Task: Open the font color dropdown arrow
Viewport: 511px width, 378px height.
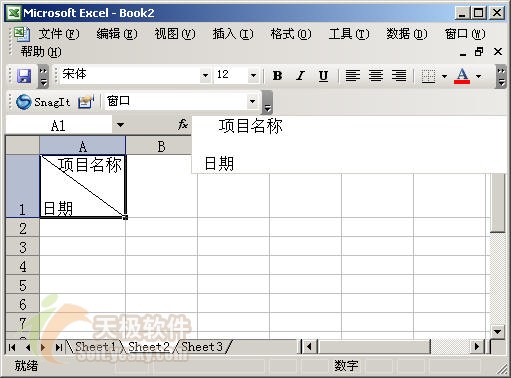Action: [x=479, y=76]
